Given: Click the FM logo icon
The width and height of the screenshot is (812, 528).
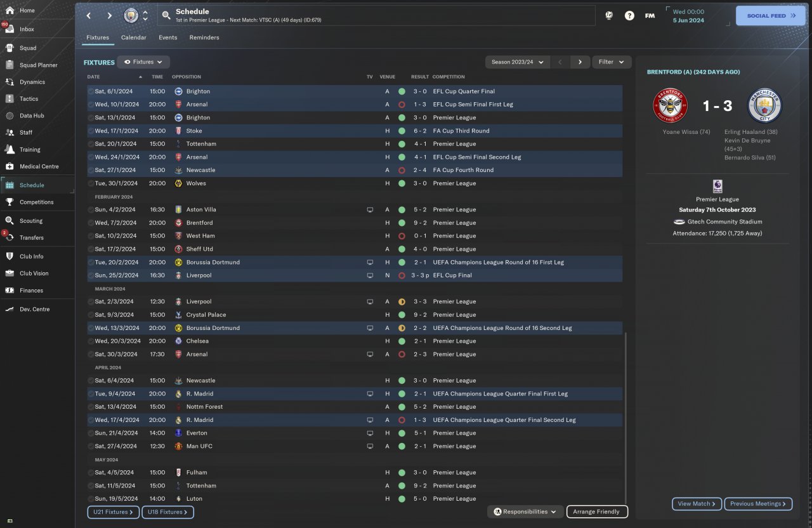Looking at the screenshot, I should pyautogui.click(x=650, y=16).
